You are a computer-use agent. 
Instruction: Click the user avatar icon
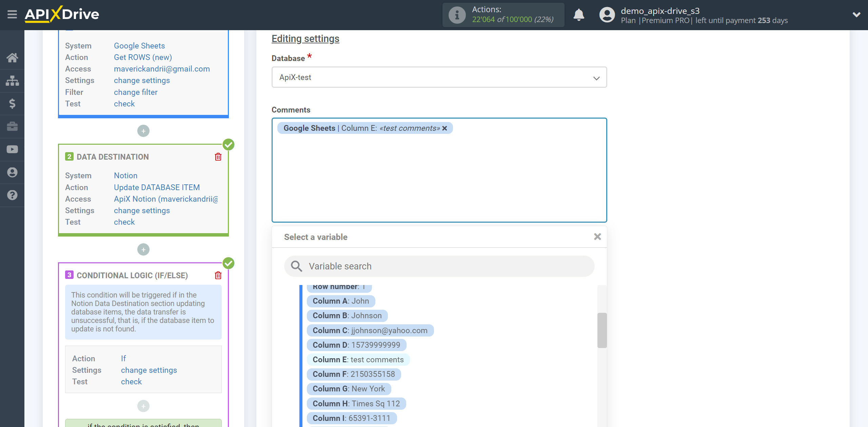pos(607,15)
